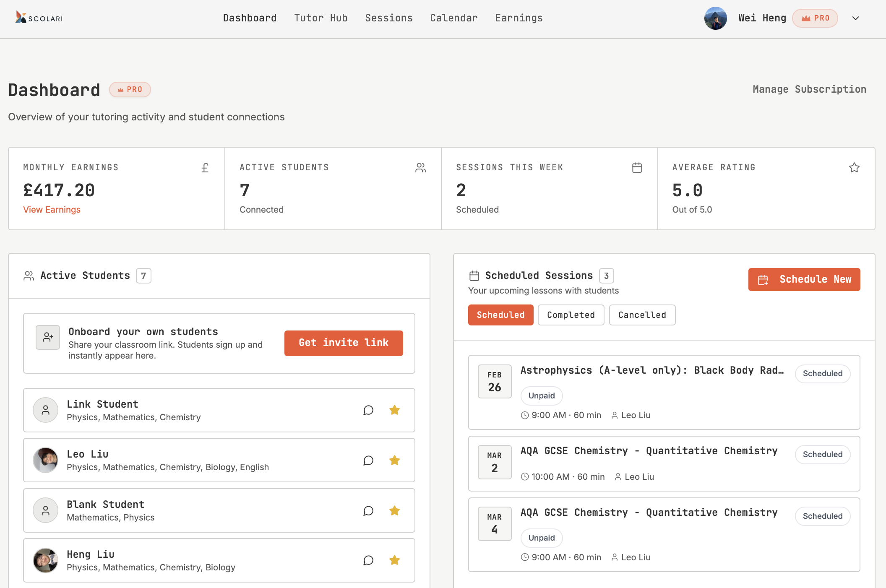Click the Get invite link button
Screen dimensions: 886x588
pyautogui.click(x=343, y=343)
